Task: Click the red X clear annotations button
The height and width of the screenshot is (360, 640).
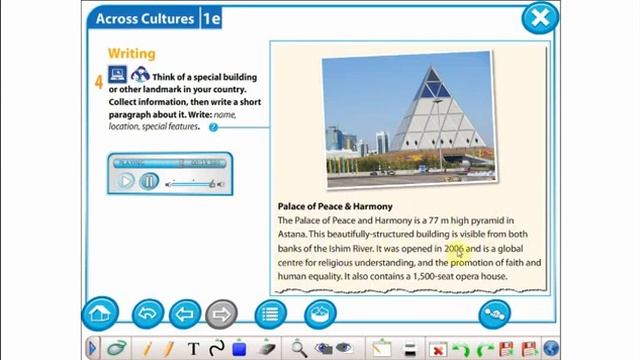Action: (438, 350)
